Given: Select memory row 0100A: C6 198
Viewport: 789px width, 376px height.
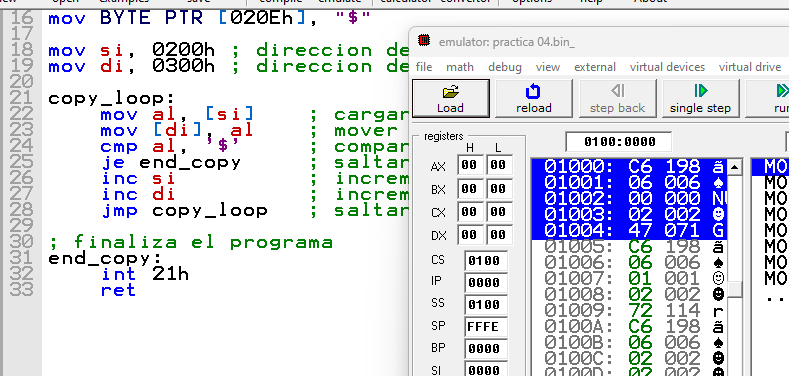Looking at the screenshot, I should click(629, 327).
